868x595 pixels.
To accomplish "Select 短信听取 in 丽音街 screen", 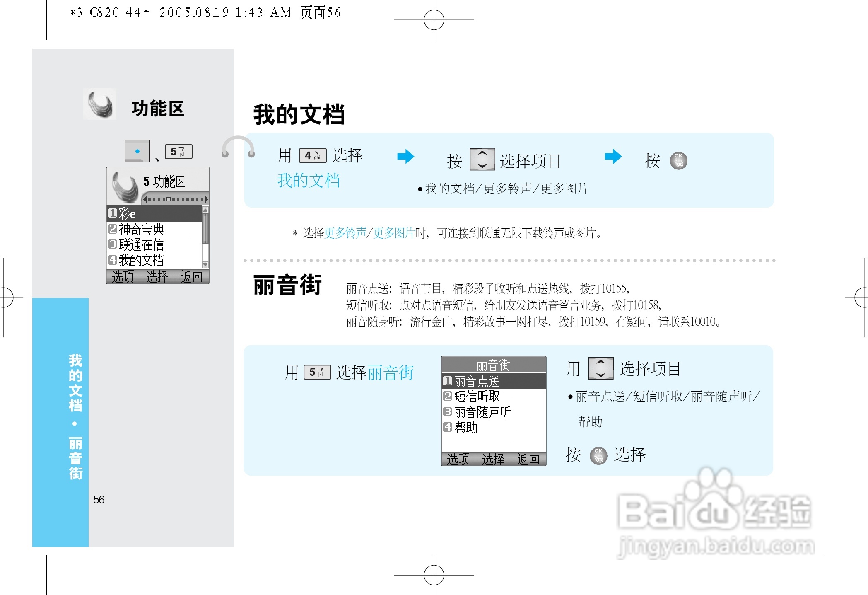I will [477, 397].
